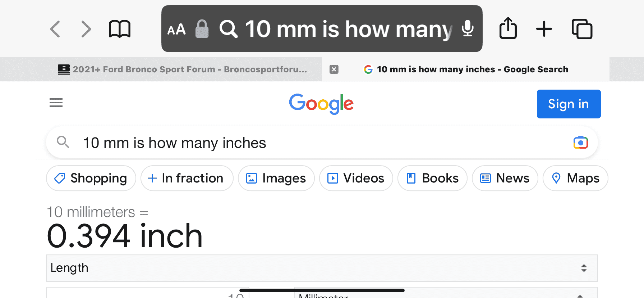Open the bookmarks book icon
Screen dimensions: 644x298
(x=120, y=29)
